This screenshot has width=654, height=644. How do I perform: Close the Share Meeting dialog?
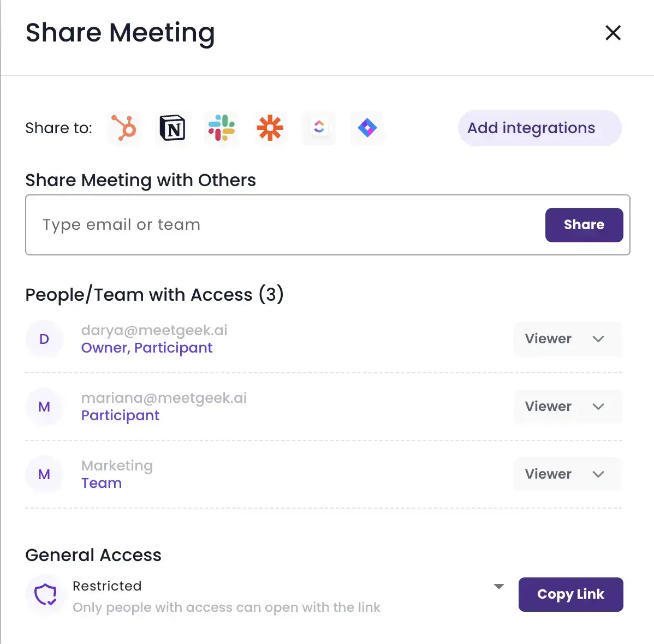pyautogui.click(x=613, y=33)
